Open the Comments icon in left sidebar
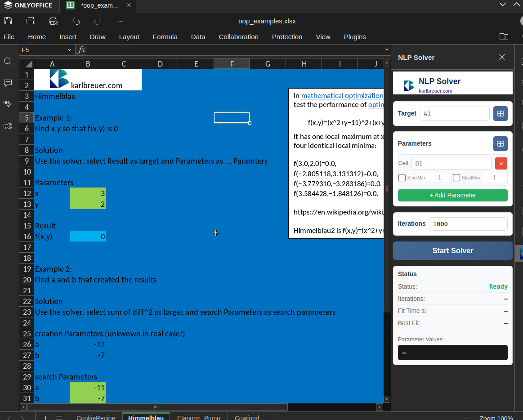Viewport: 523px width, 420px height. pyautogui.click(x=8, y=83)
